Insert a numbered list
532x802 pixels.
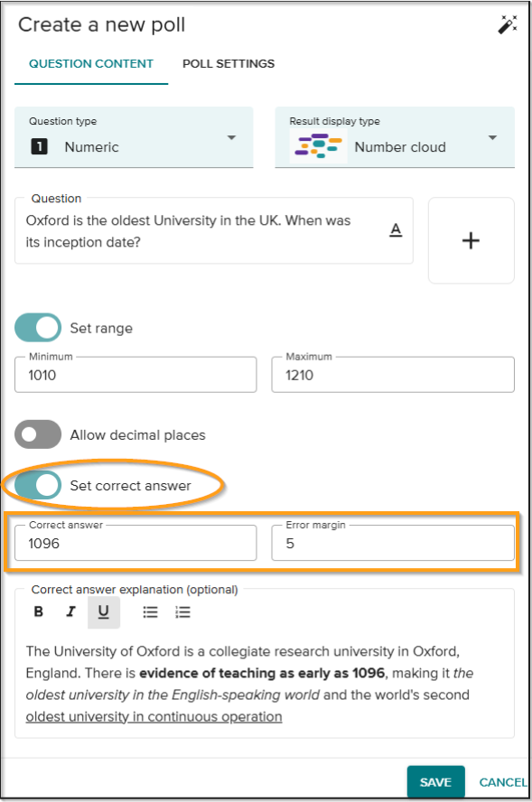click(182, 611)
